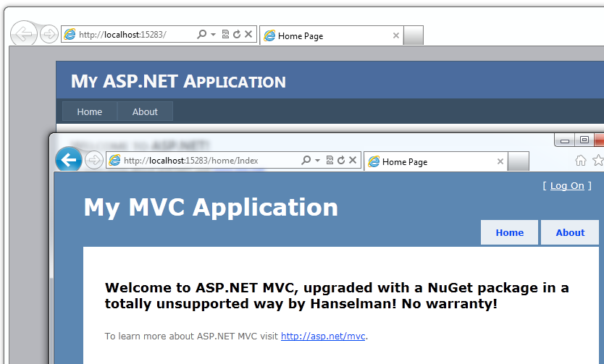Open a new tab in rear window
Screen dimensions: 604x364
tap(414, 35)
